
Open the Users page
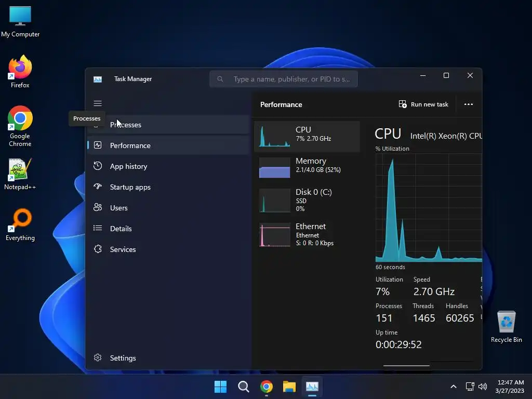[168, 208]
